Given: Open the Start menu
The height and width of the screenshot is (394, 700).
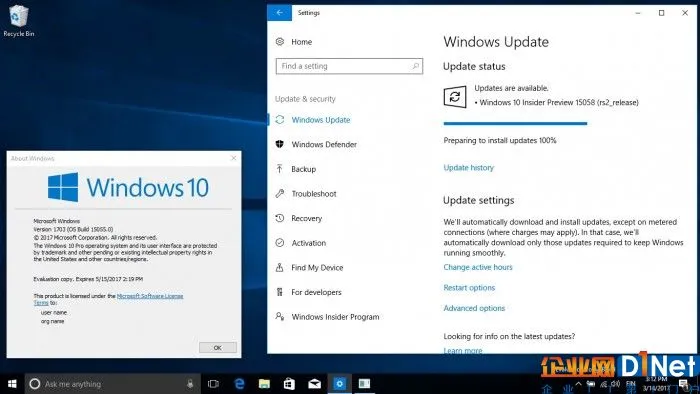Looking at the screenshot, I should tap(12, 384).
